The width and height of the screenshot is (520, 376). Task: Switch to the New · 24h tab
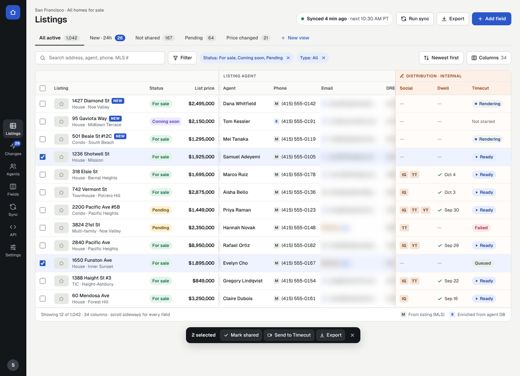point(107,38)
